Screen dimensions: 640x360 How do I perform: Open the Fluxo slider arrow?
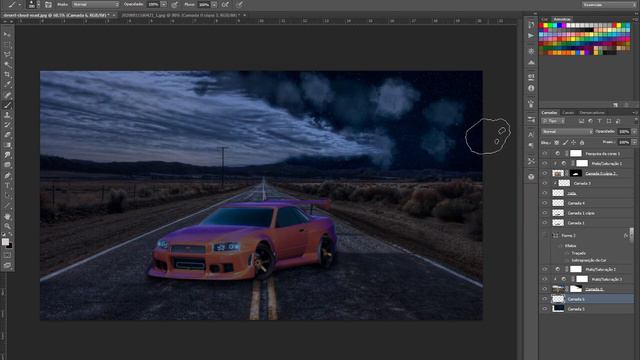pyautogui.click(x=214, y=4)
